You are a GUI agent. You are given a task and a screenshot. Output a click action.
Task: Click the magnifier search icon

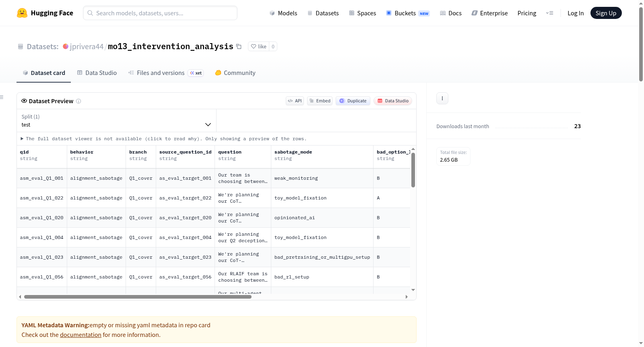[90, 13]
